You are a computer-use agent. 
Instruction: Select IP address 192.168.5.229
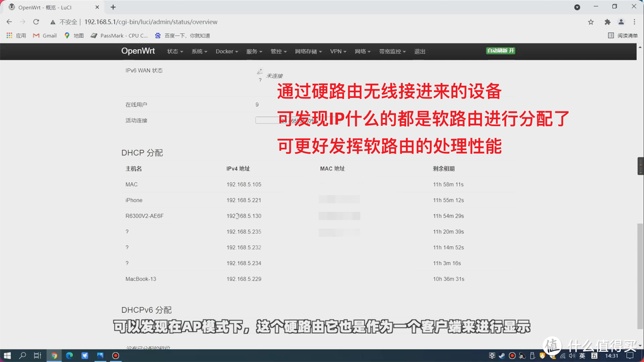pos(244,279)
